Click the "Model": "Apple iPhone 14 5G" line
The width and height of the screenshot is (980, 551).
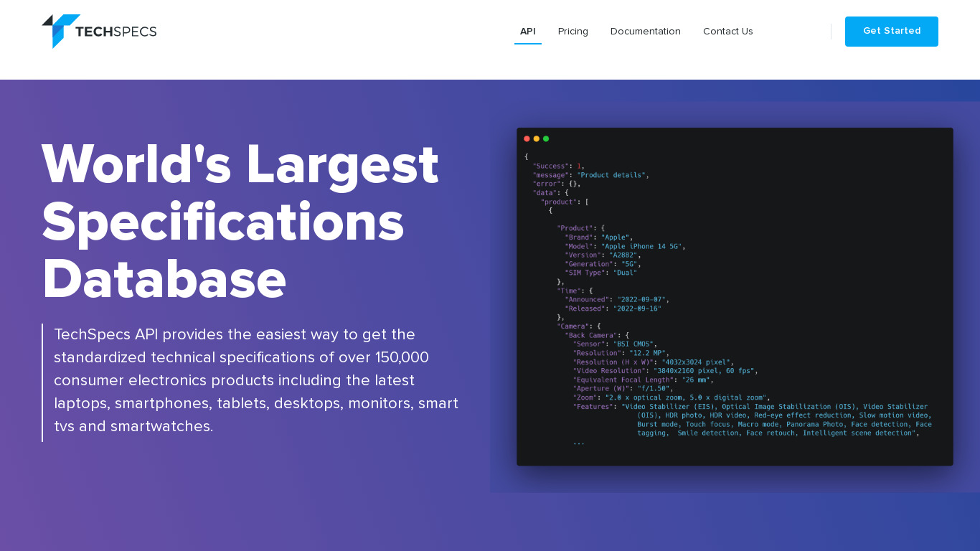[626, 246]
